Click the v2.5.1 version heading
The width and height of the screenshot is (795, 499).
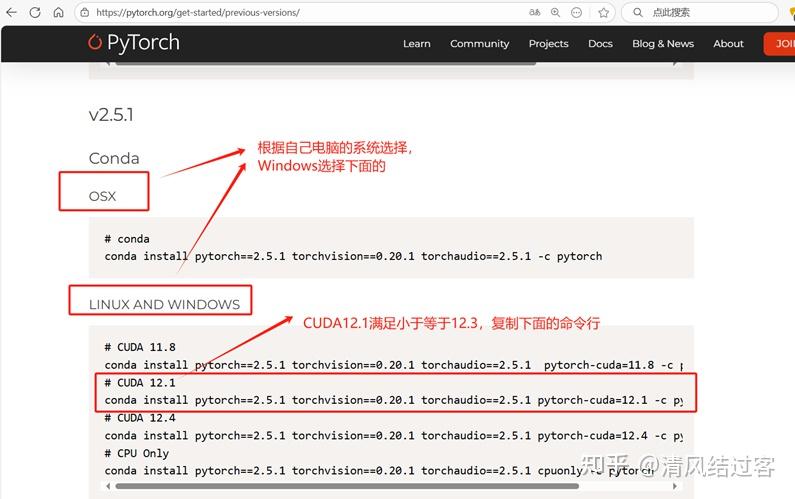(x=111, y=115)
